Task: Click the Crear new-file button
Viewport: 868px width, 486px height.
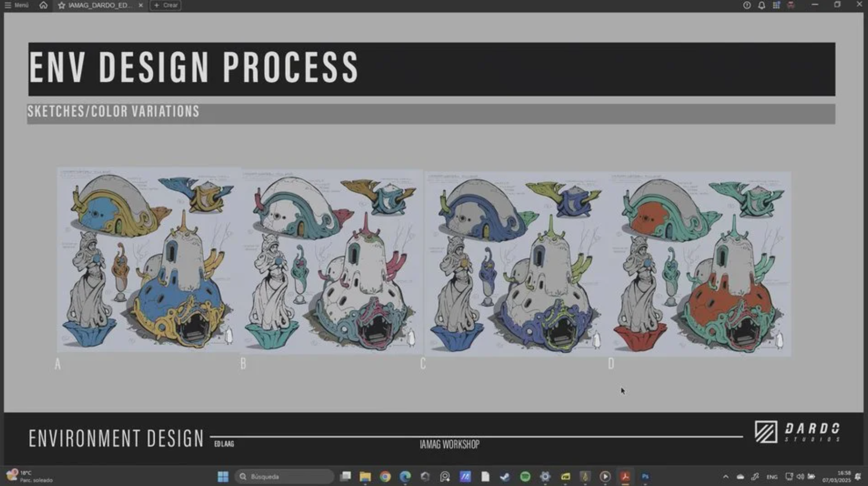Action: (165, 5)
